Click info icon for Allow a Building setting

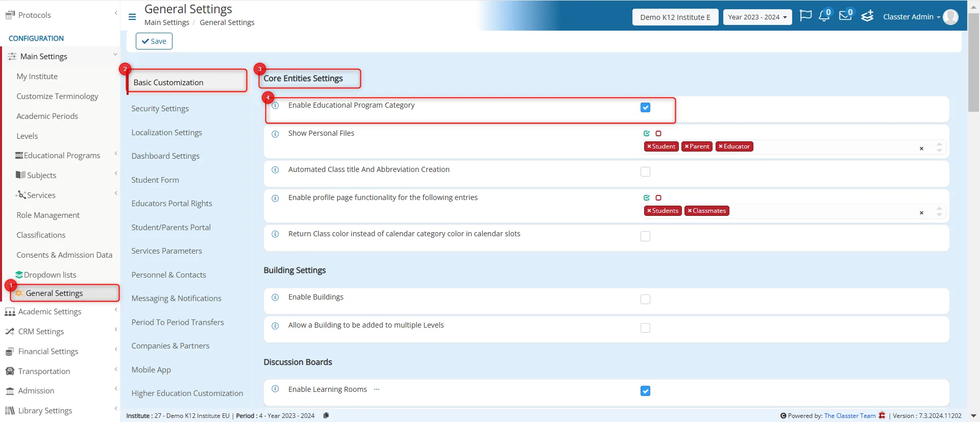[x=275, y=326]
